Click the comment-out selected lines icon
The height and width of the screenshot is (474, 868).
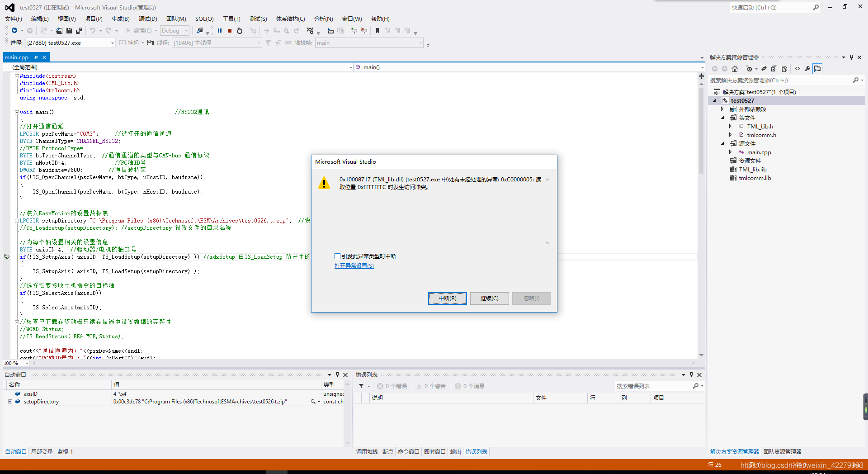tap(354, 31)
